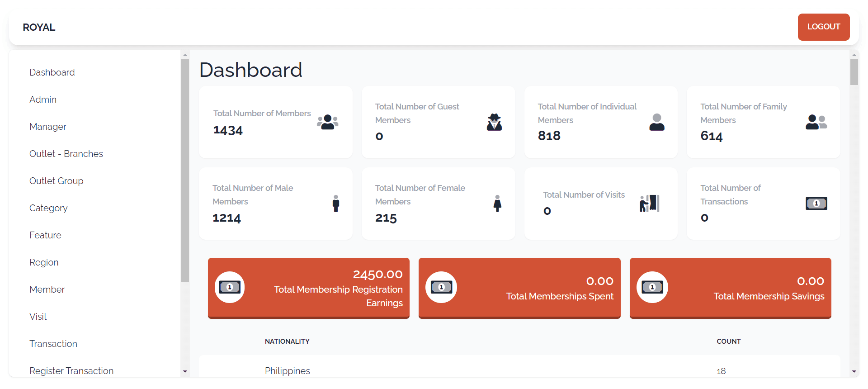This screenshot has width=868, height=389.
Task: Click the individual members person icon
Action: click(x=657, y=122)
